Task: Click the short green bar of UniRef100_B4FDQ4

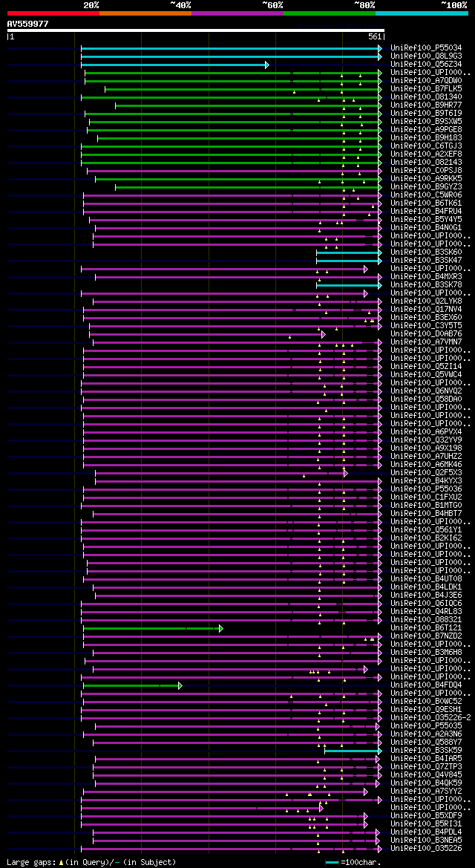Action: pyautogui.click(x=132, y=685)
